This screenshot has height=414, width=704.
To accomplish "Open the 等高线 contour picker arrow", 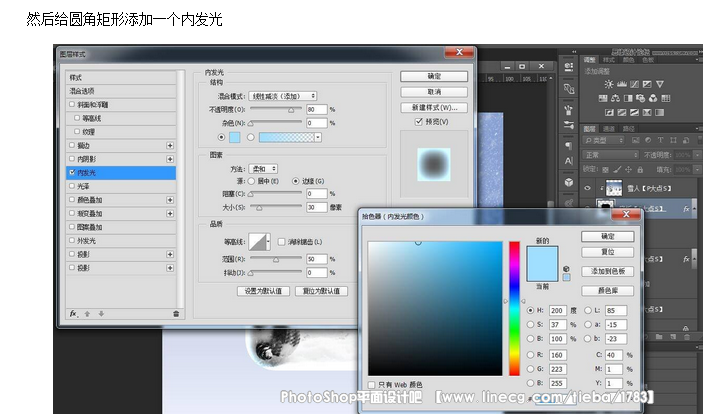I will (268, 242).
